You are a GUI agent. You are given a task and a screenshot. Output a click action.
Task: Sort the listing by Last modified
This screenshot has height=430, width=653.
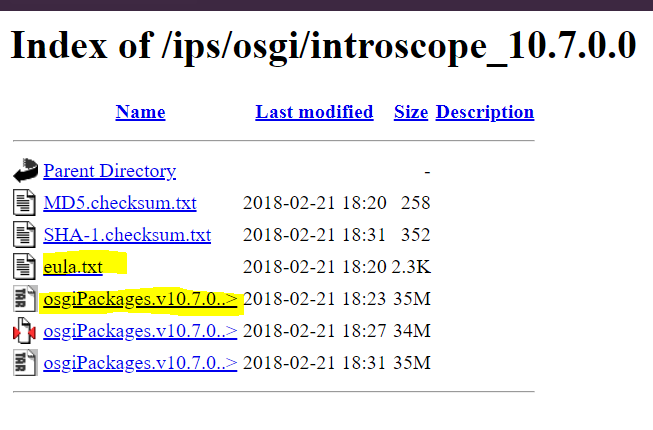(314, 112)
